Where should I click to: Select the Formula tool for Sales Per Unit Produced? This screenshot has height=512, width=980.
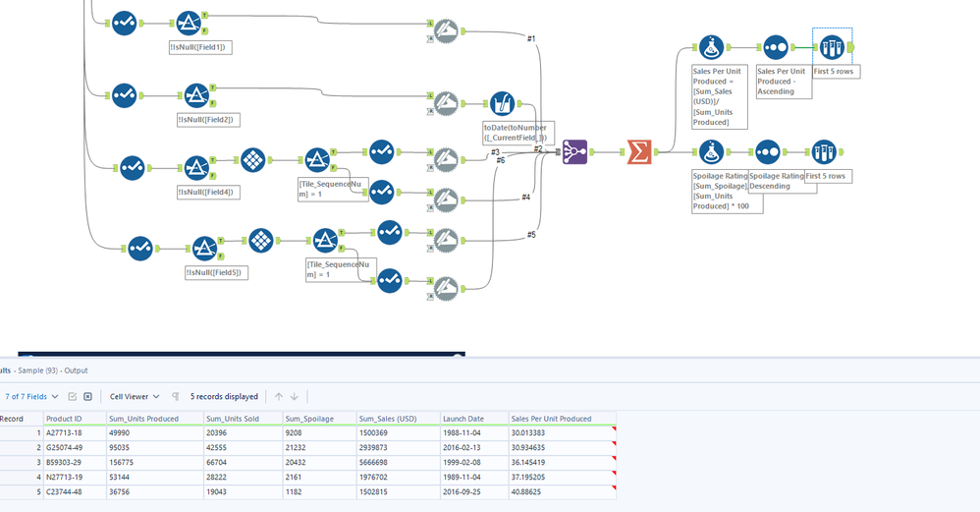pos(711,47)
